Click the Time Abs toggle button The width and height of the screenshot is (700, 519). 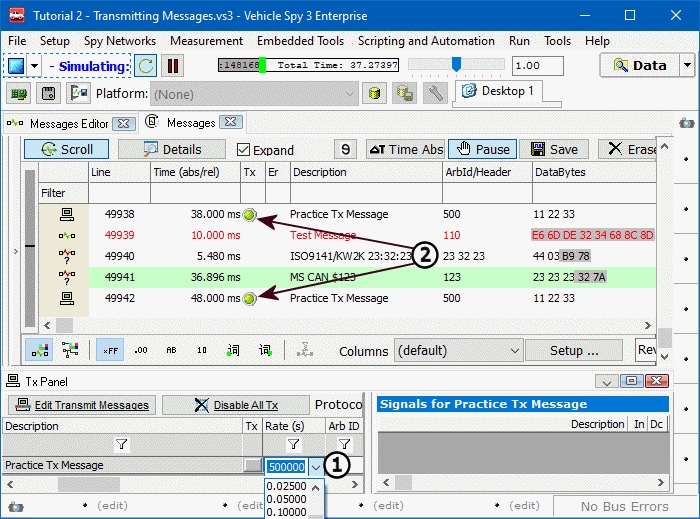[x=405, y=149]
